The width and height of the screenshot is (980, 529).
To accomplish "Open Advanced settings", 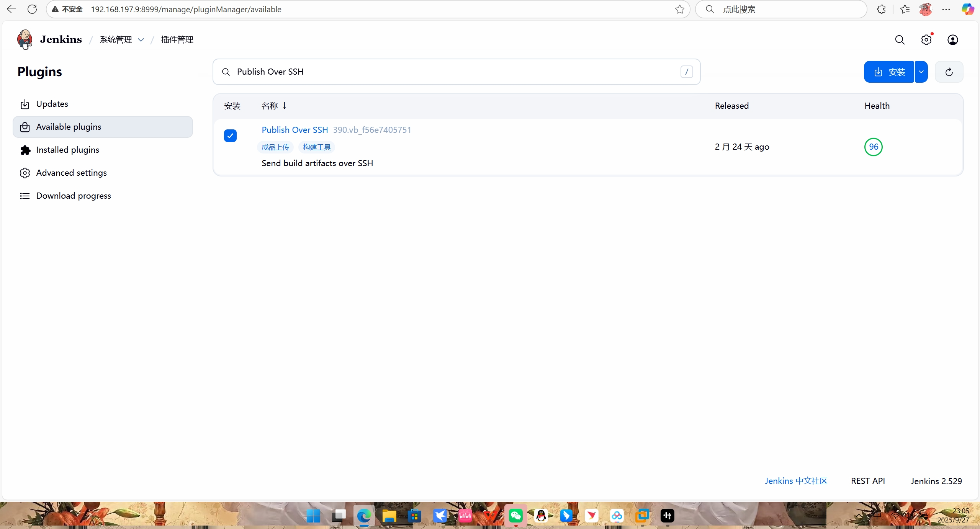I will coord(103,173).
